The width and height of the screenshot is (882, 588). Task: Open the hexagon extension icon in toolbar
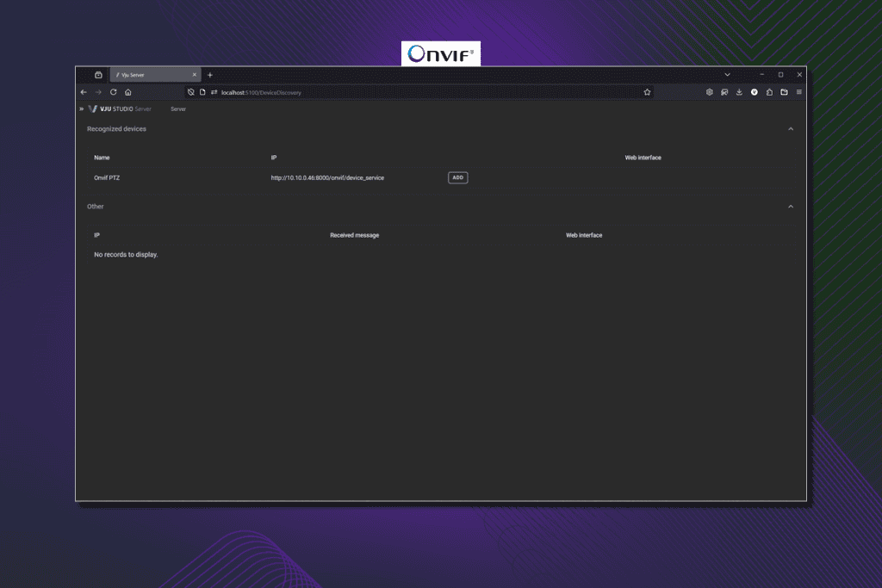click(x=710, y=92)
